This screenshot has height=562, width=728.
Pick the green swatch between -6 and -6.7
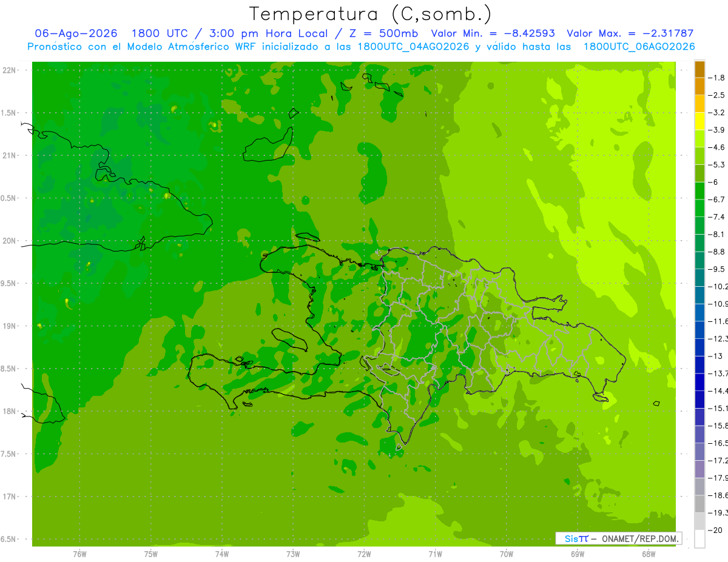pos(699,191)
